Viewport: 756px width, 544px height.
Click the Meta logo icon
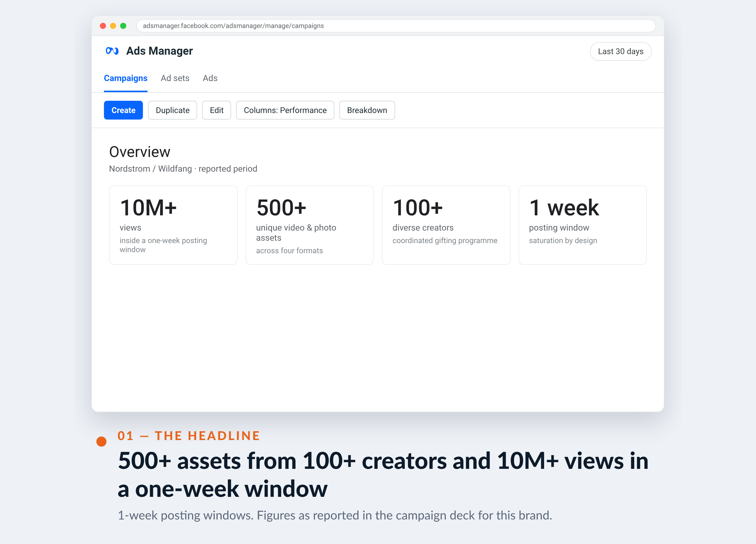click(112, 51)
